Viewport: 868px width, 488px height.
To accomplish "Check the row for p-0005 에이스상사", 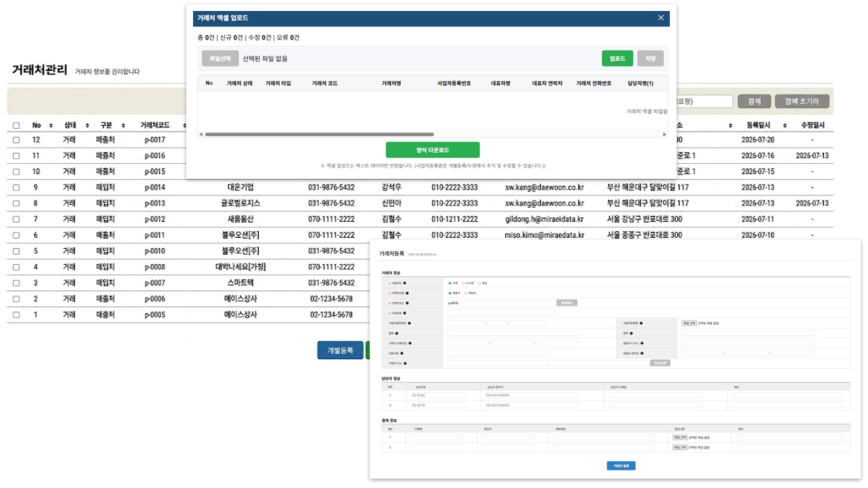I will click(16, 315).
